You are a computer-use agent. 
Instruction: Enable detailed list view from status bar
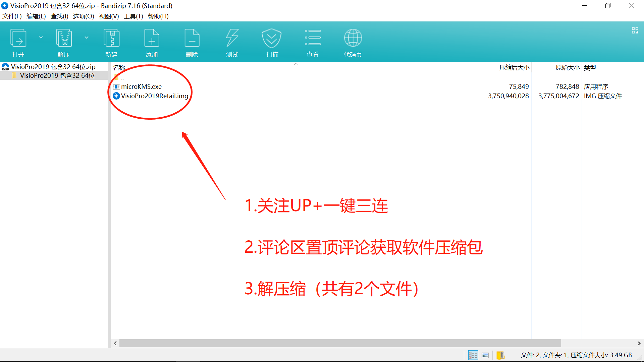[473, 355]
